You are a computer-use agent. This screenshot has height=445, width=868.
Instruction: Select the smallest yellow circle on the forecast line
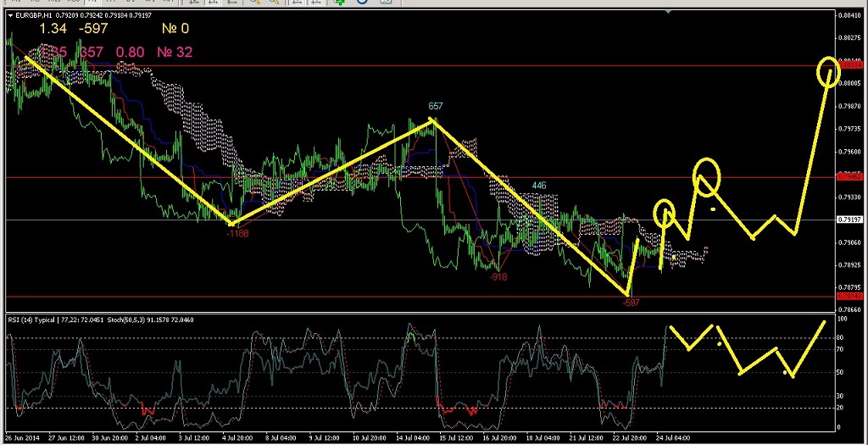(x=665, y=212)
